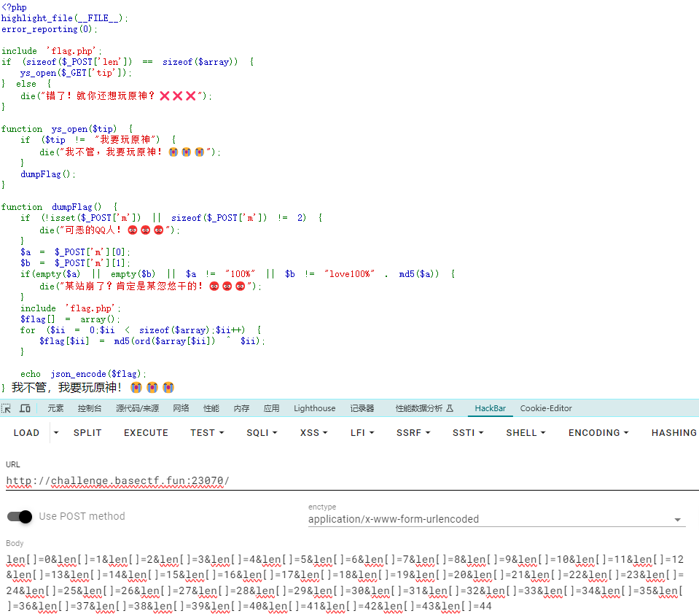The height and width of the screenshot is (616, 699).
Task: Open the LOAD dropdown arrow
Action: pos(55,432)
